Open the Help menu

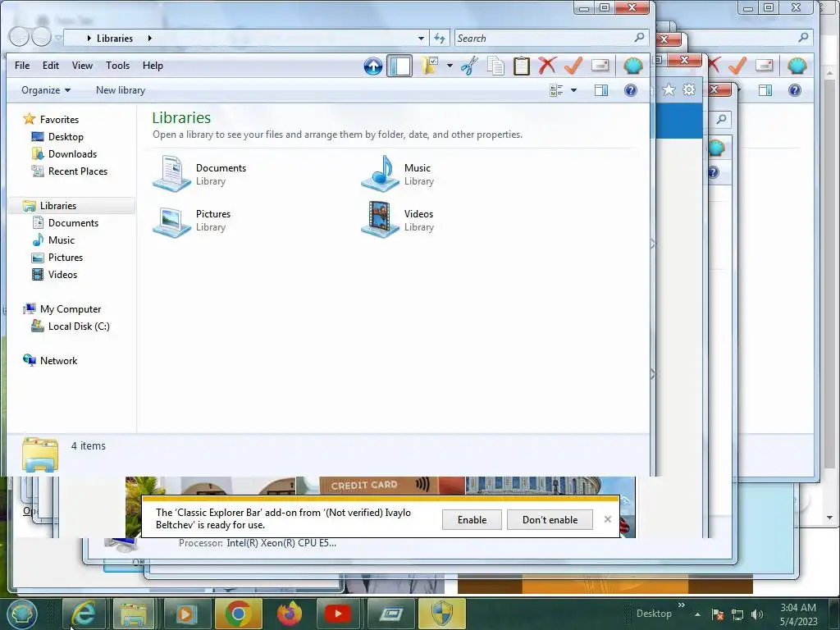pos(153,66)
